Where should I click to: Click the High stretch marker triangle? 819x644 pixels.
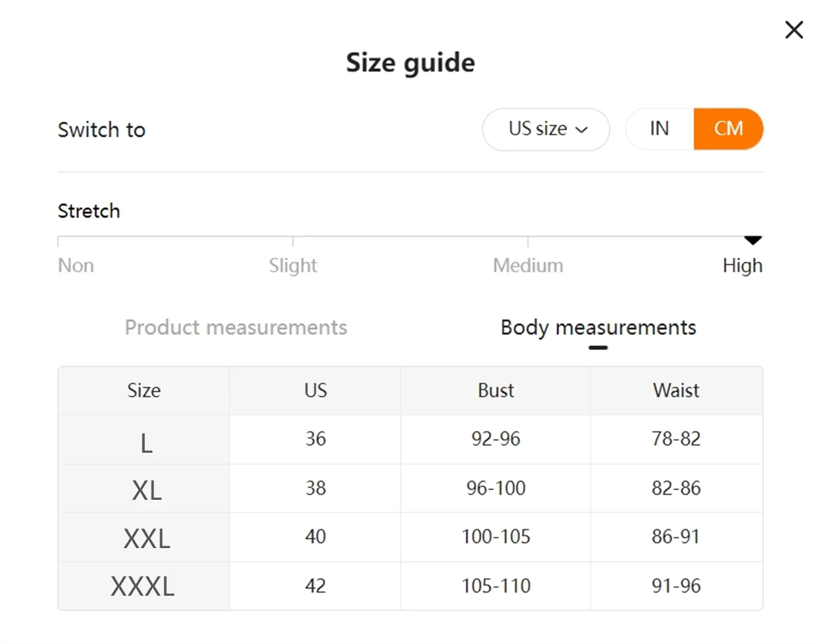753,240
